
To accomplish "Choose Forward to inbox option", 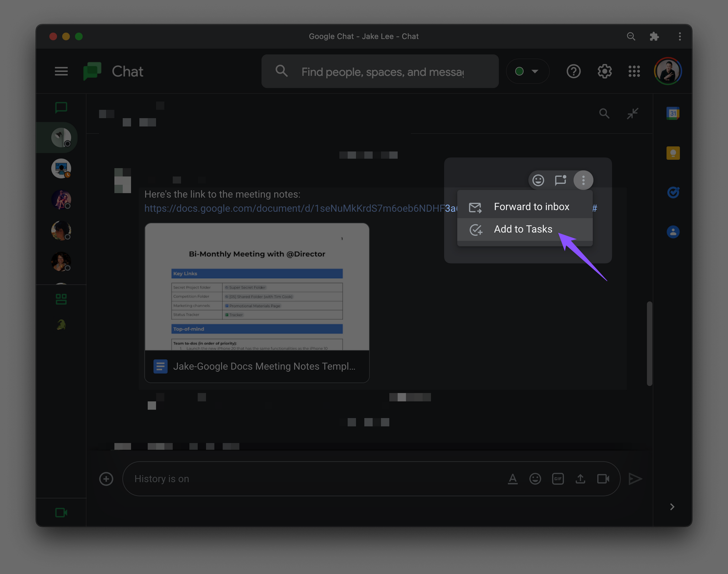I will 531,207.
